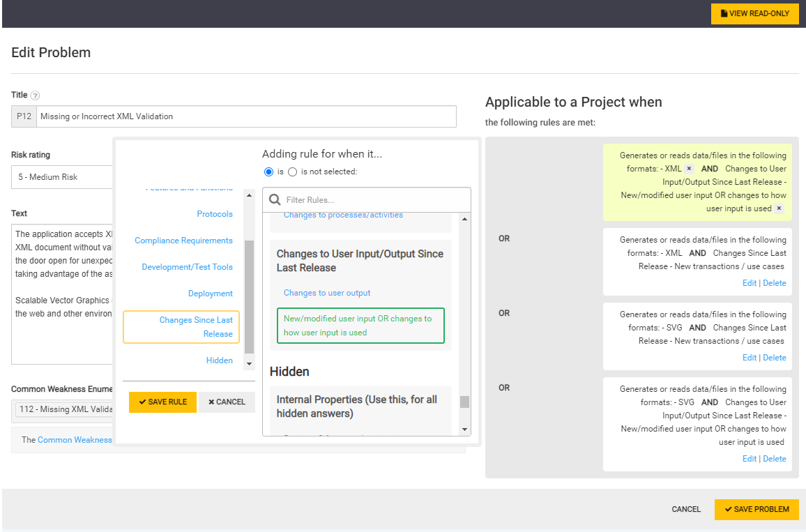Click the category list scroll-down arrow
Screen dimensions: 806x532
pos(250,363)
